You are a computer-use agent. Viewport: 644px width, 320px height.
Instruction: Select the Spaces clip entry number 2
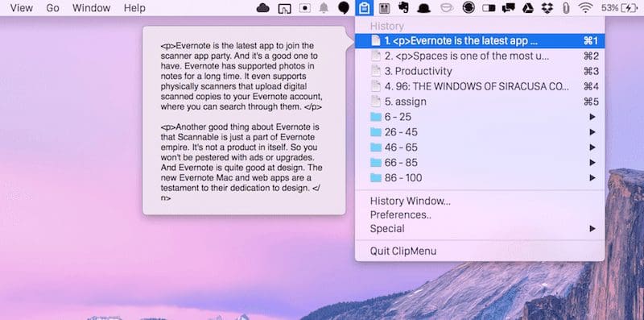click(480, 56)
